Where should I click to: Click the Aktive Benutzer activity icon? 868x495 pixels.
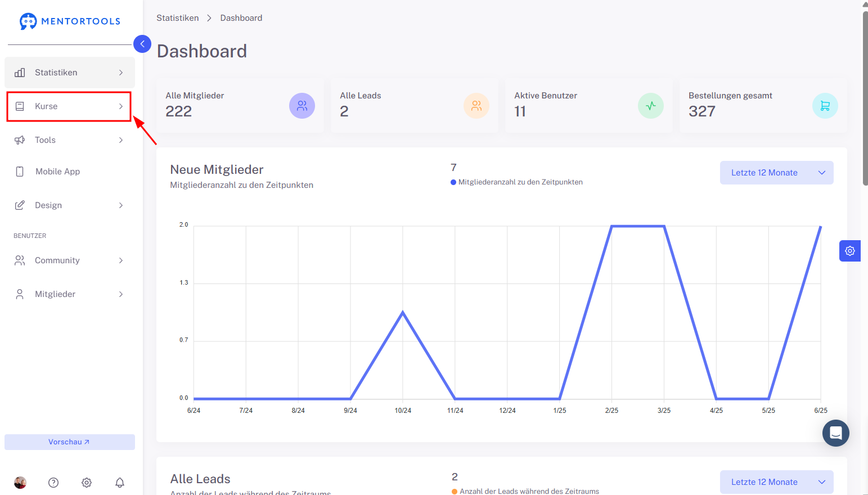click(651, 106)
